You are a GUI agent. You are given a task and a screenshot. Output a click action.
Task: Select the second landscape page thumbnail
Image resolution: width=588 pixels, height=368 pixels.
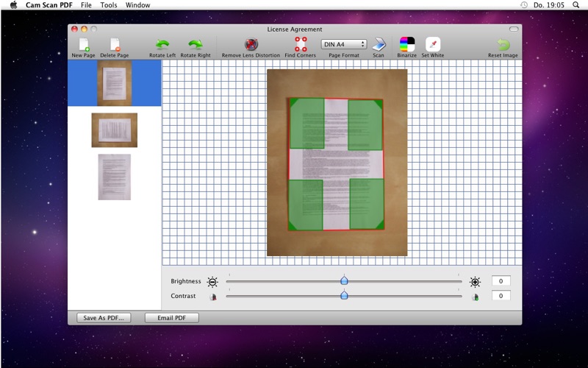tap(115, 130)
